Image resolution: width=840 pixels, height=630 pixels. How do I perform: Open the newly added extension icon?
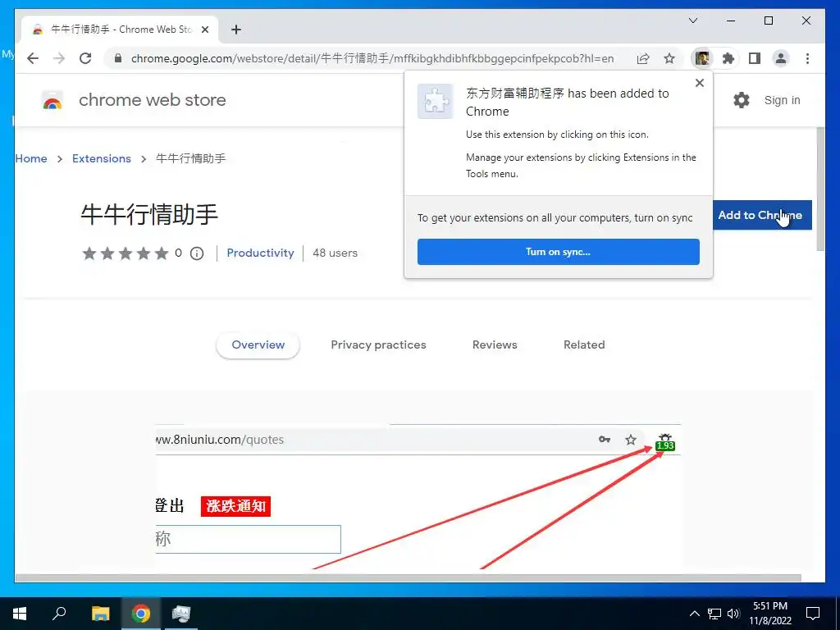click(x=702, y=58)
